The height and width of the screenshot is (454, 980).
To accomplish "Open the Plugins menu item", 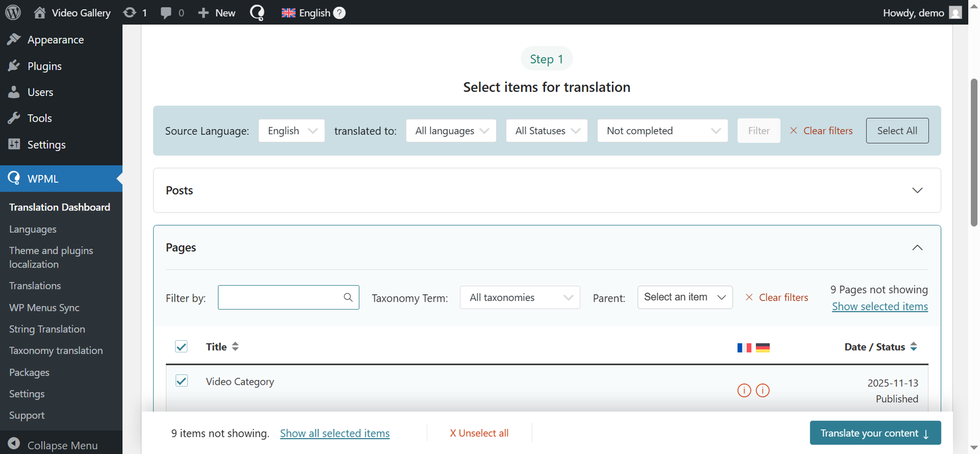I will click(44, 66).
